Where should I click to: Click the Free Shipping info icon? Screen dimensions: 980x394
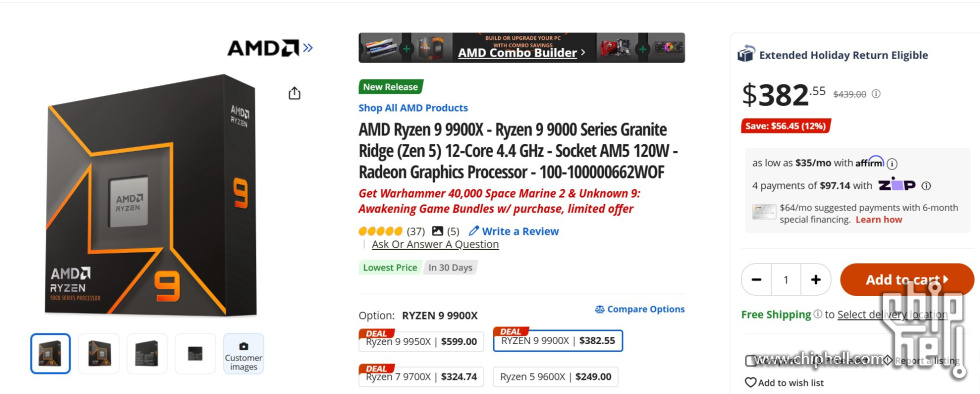pos(817,315)
